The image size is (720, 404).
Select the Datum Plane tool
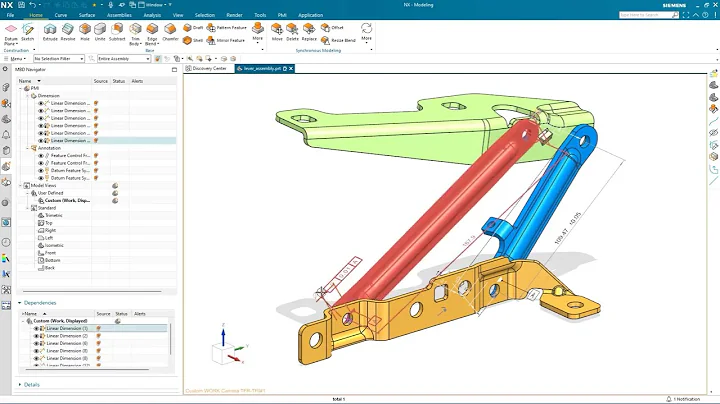tap(11, 34)
